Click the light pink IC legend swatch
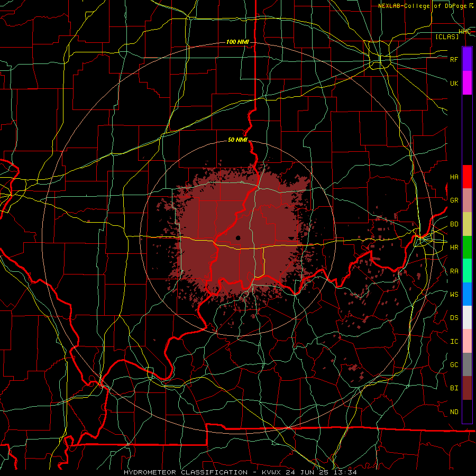 tap(467, 341)
